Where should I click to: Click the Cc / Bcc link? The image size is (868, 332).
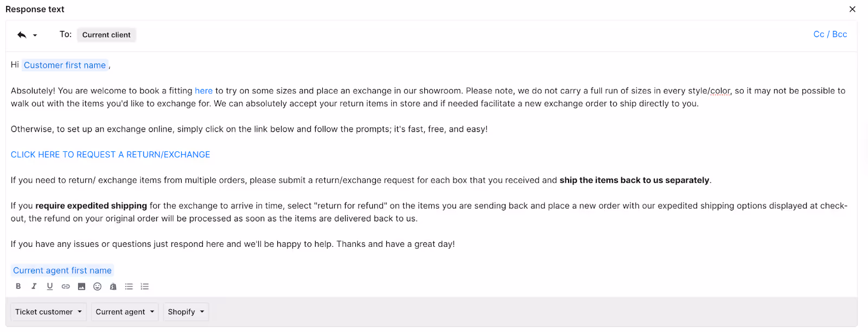(829, 34)
